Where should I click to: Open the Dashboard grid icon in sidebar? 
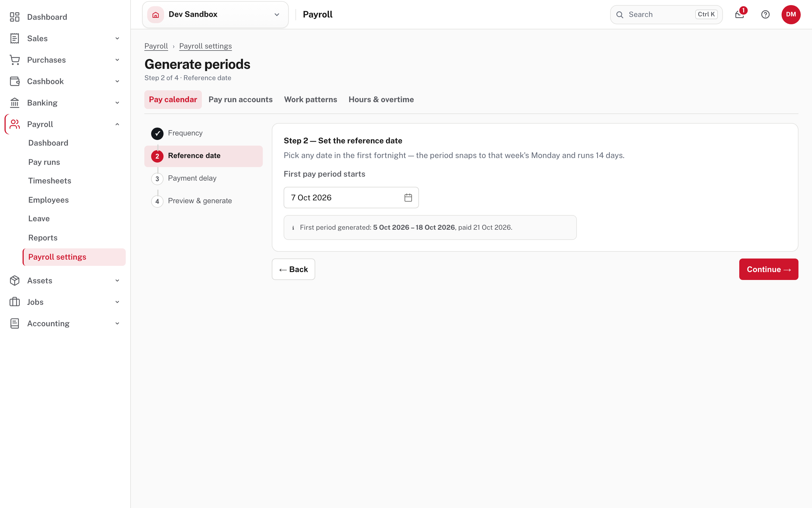(14, 17)
